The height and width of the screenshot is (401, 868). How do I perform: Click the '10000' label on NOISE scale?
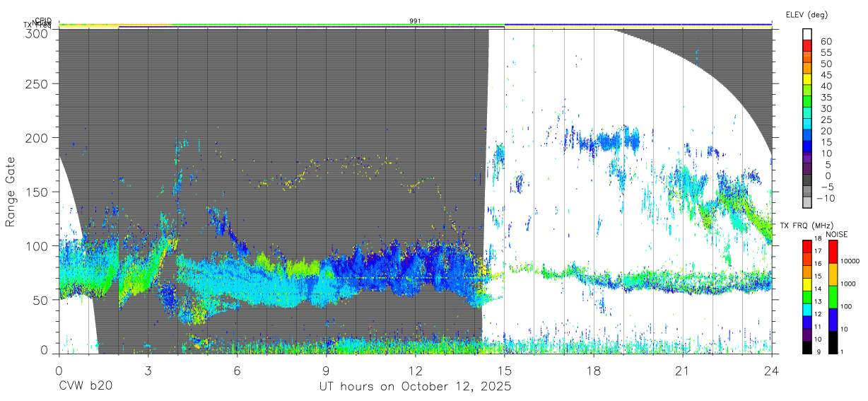850,261
